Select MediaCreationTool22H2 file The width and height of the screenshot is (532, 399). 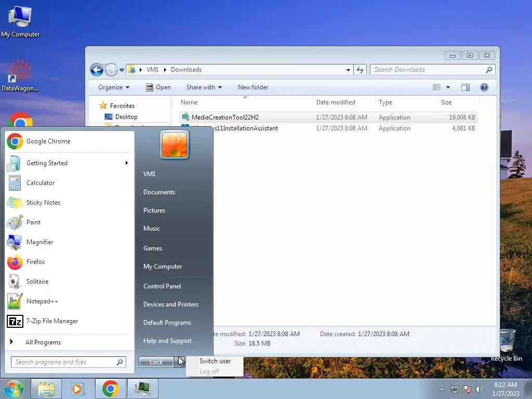[328, 117]
